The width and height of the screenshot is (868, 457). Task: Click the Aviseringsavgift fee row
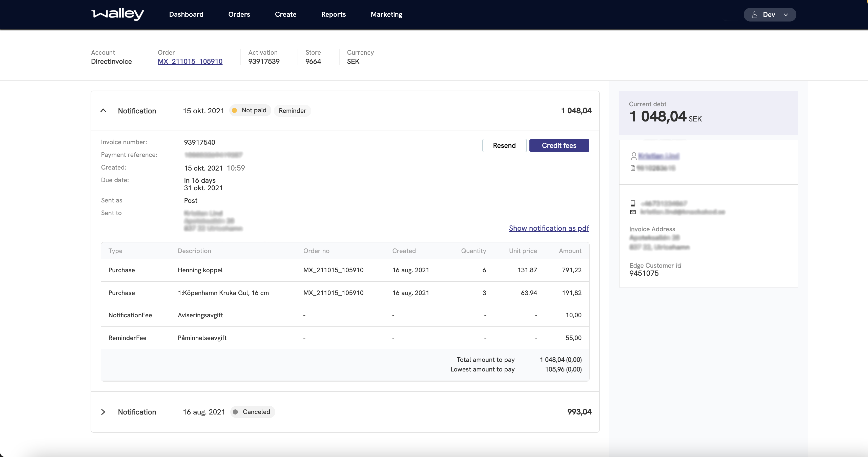point(345,315)
